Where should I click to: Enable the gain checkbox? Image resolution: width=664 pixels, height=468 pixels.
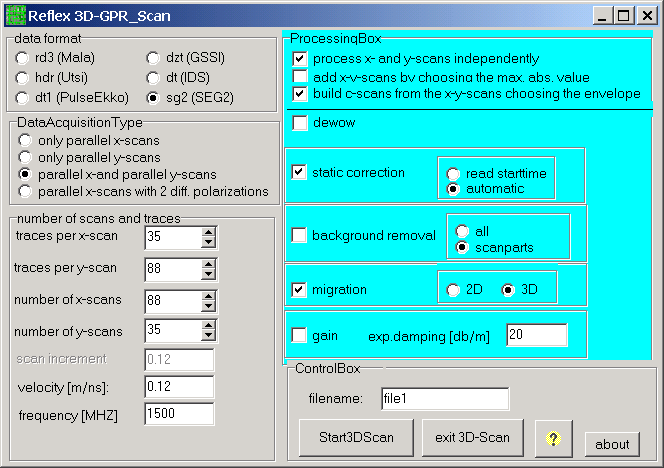click(300, 335)
